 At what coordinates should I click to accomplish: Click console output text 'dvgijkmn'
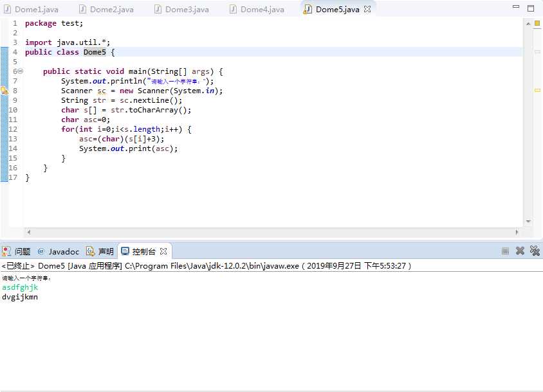(x=20, y=297)
